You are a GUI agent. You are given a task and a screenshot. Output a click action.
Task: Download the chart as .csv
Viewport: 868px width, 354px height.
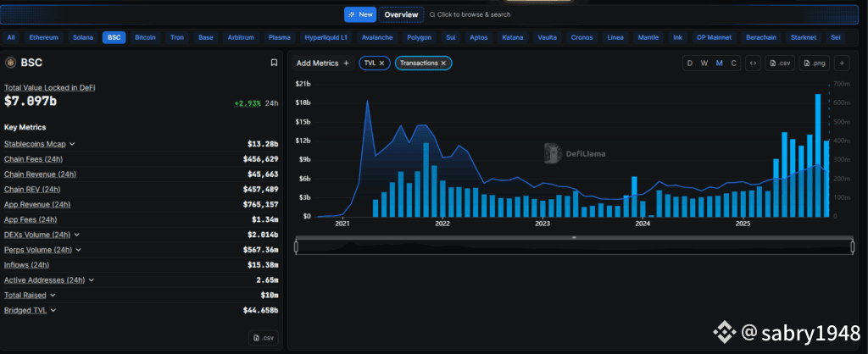[x=779, y=64]
